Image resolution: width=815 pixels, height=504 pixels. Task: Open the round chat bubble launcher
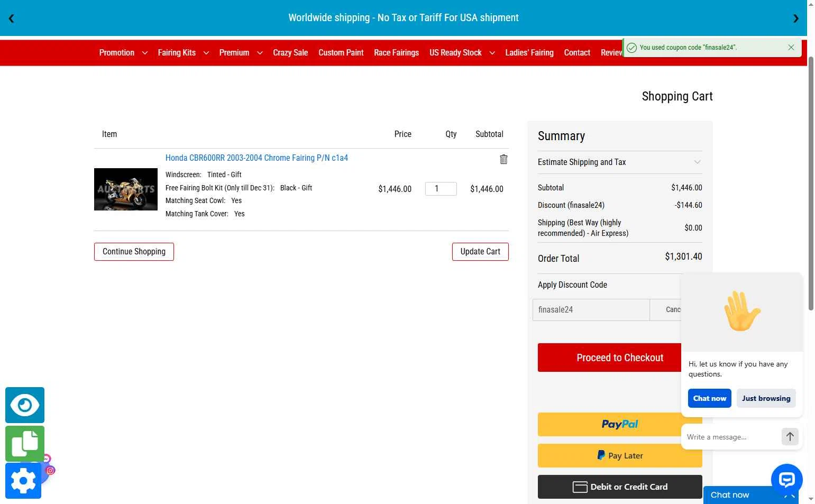787,479
